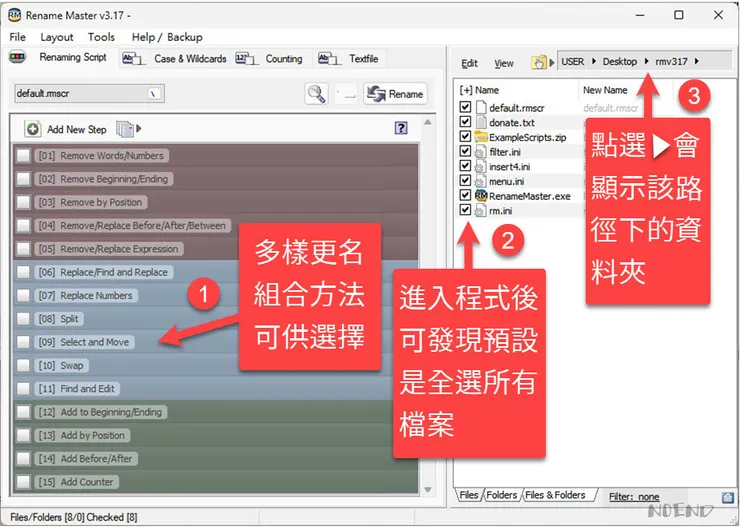Click the steps list scroll down arrow

click(428, 490)
